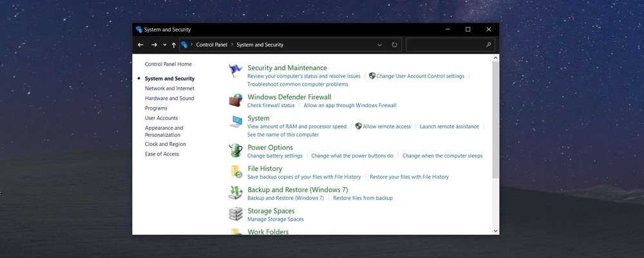The height and width of the screenshot is (258, 644).
Task: Click the title bar System and Security icon
Action: coord(139,30)
